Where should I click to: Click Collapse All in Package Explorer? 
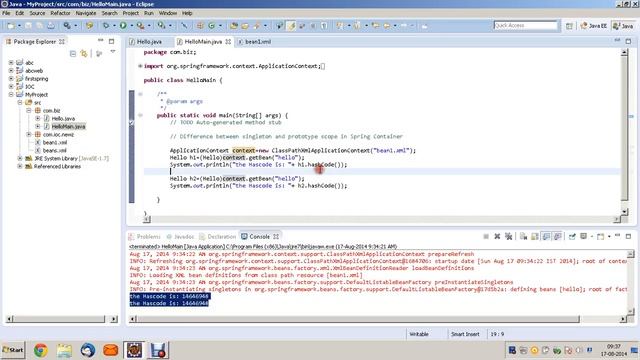(x=73, y=53)
